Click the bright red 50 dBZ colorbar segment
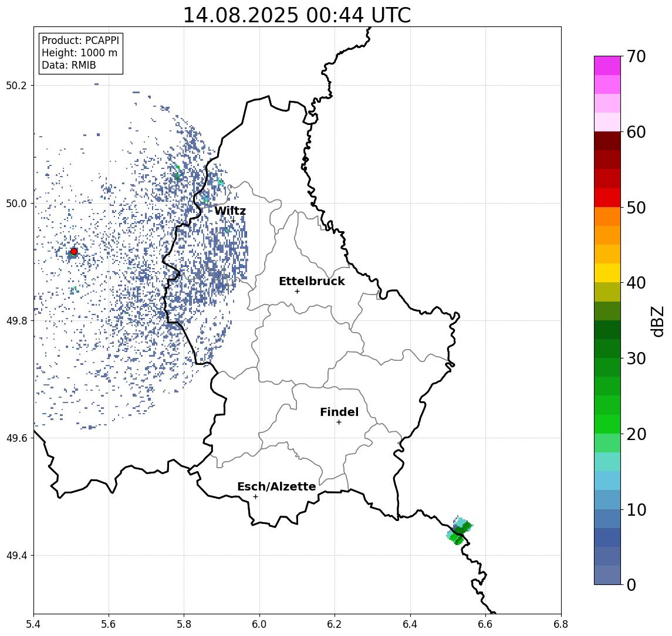Image resolution: width=672 pixels, height=636 pixels. tap(607, 198)
